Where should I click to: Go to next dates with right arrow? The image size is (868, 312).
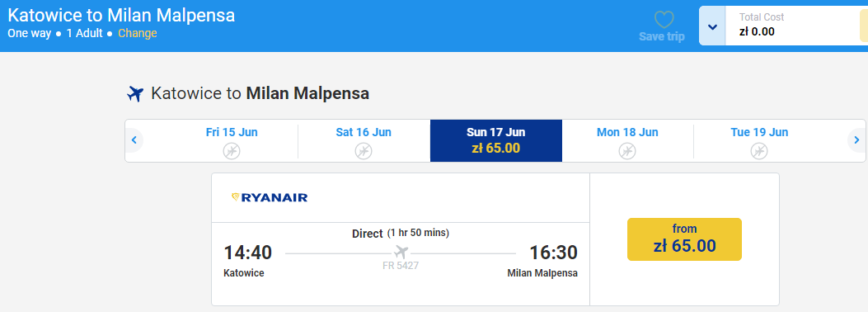[x=856, y=140]
